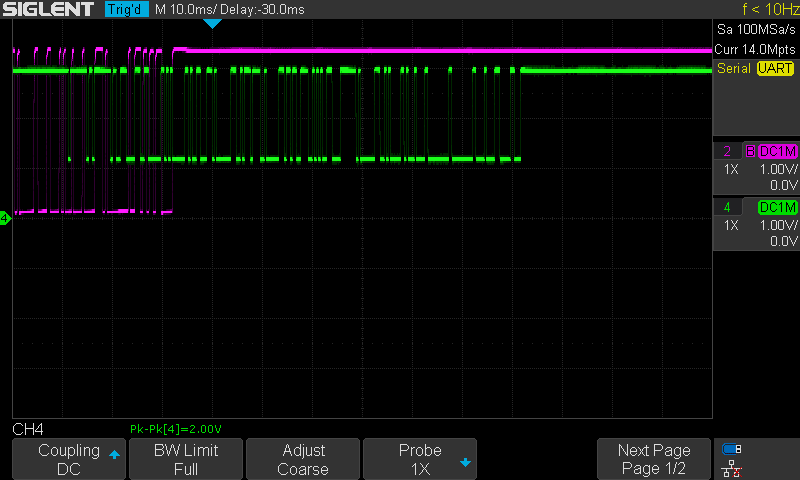Open the Probe 1X attenuation menu
Screen dimensions: 800x480
pyautogui.click(x=419, y=459)
